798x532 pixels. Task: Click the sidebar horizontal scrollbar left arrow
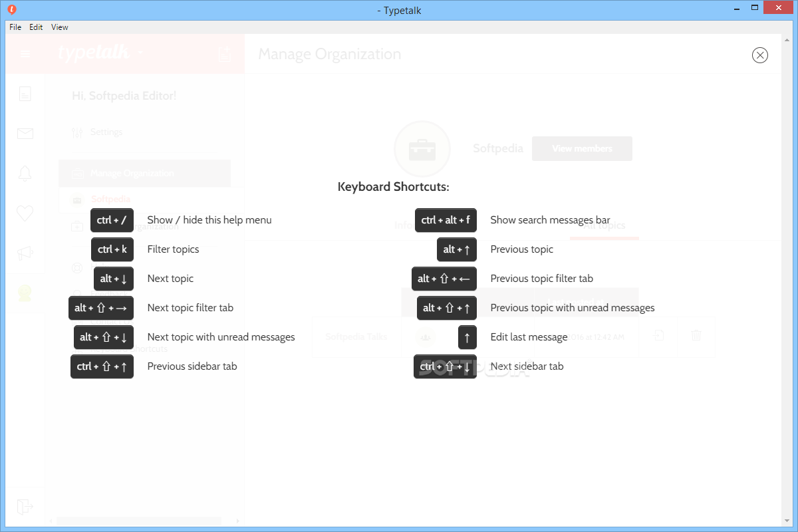point(51,521)
